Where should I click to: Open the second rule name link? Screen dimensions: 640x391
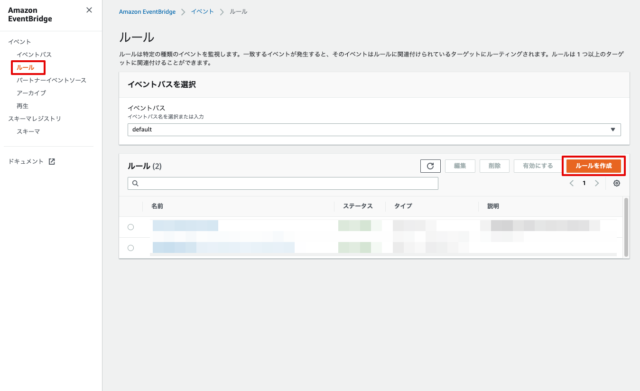click(224, 247)
